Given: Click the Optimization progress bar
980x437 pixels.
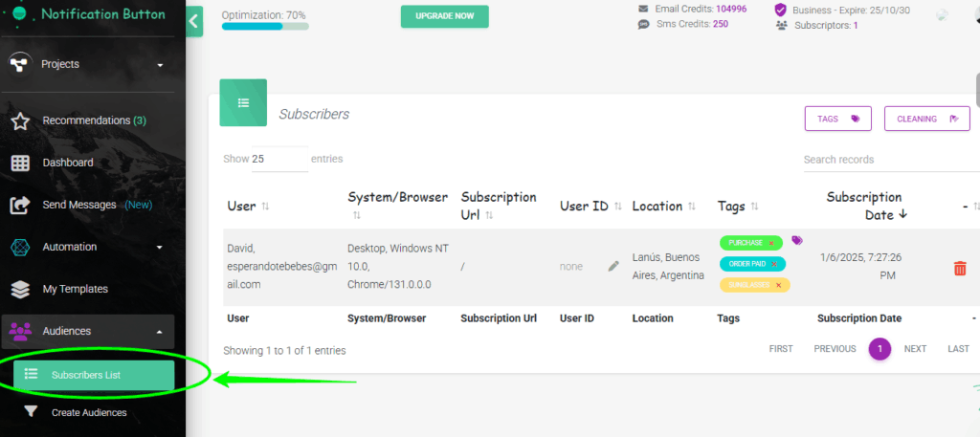Looking at the screenshot, I should point(265,26).
